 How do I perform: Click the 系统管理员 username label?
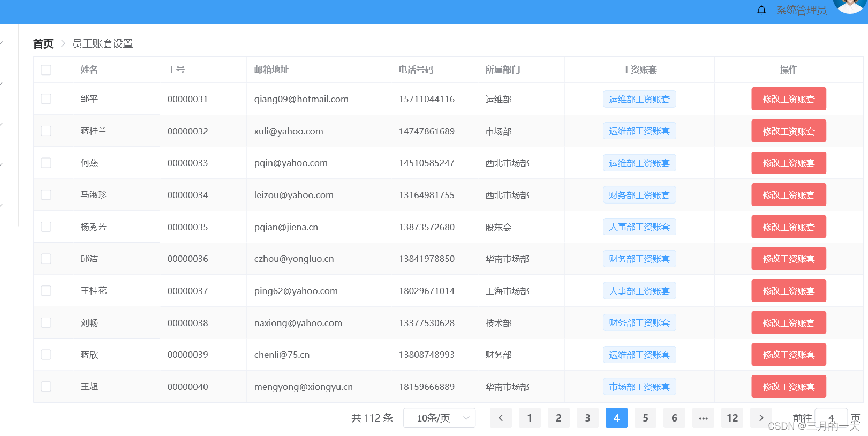click(x=801, y=10)
